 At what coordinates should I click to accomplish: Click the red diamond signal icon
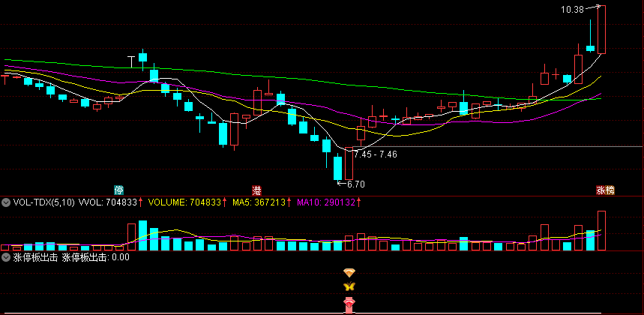click(349, 304)
